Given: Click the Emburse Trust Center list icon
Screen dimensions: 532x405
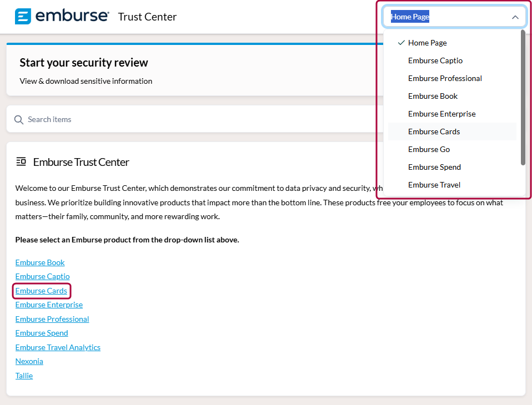Looking at the screenshot, I should [x=21, y=162].
